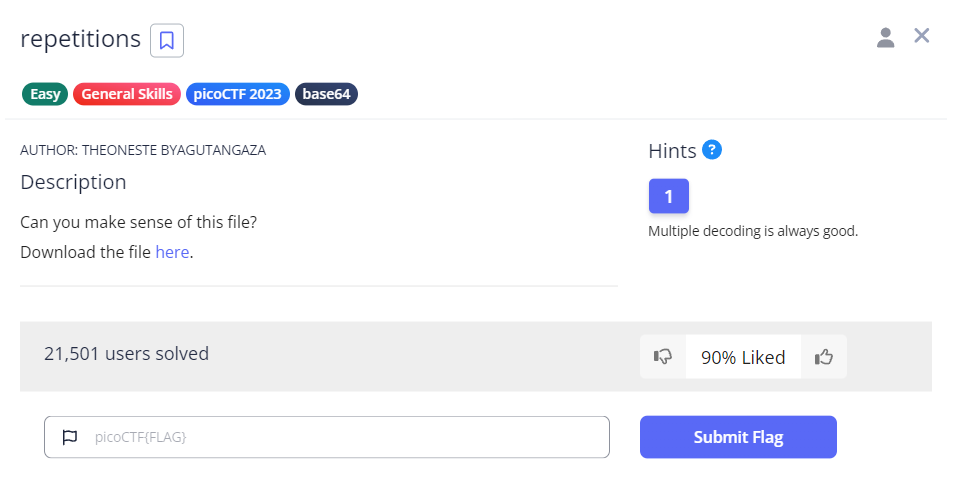Click the Hints heading
The width and height of the screenshot is (953, 491).
[672, 151]
